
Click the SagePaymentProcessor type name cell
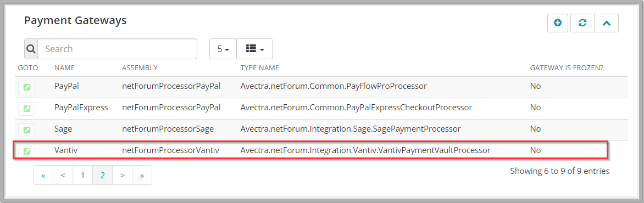(351, 129)
